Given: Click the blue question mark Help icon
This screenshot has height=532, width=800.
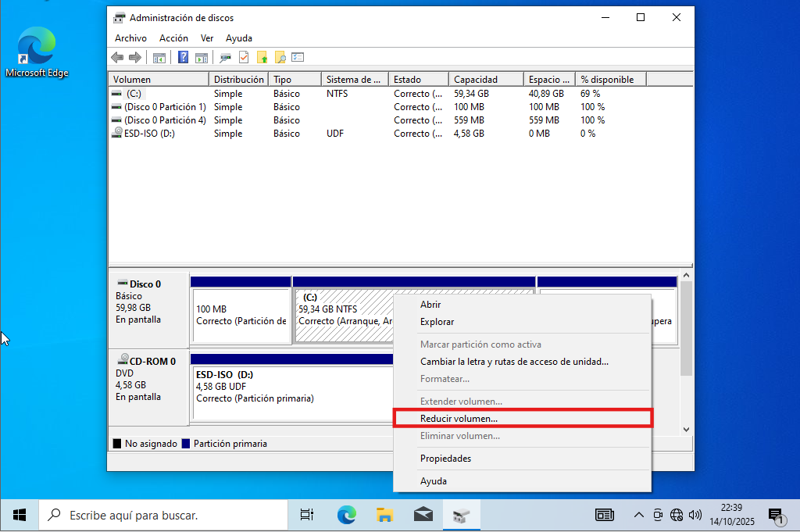Looking at the screenshot, I should 184,57.
